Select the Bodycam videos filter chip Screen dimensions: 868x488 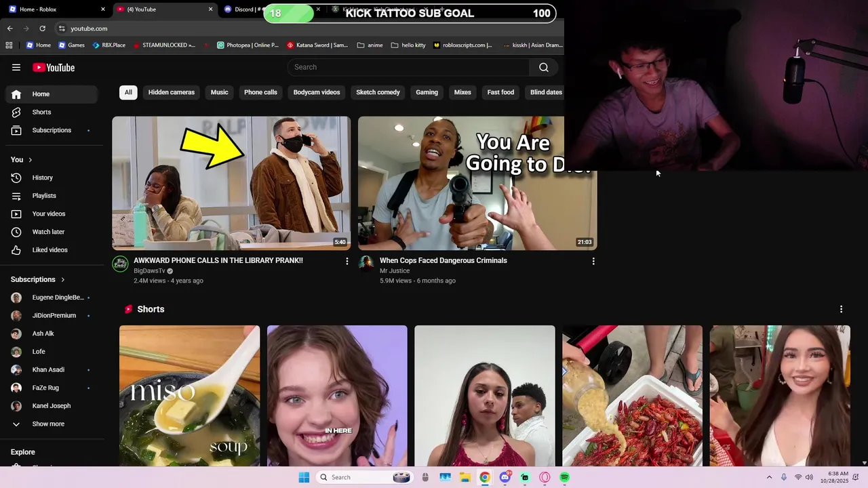(317, 92)
